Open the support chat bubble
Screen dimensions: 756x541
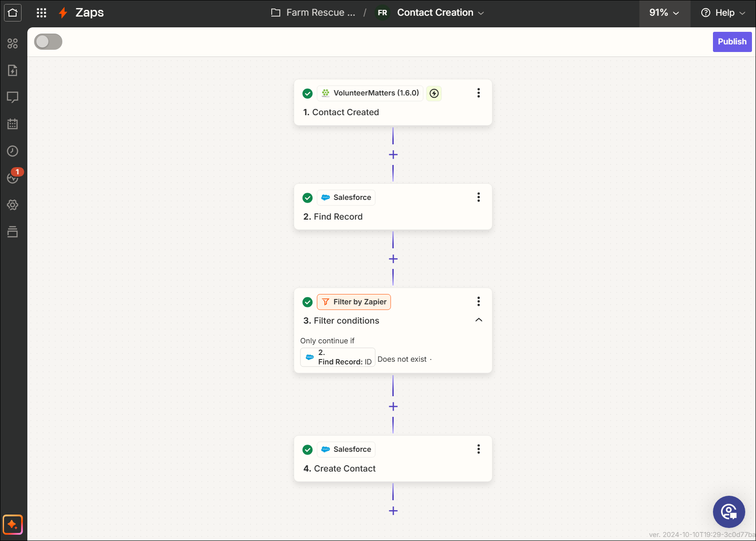(x=729, y=512)
